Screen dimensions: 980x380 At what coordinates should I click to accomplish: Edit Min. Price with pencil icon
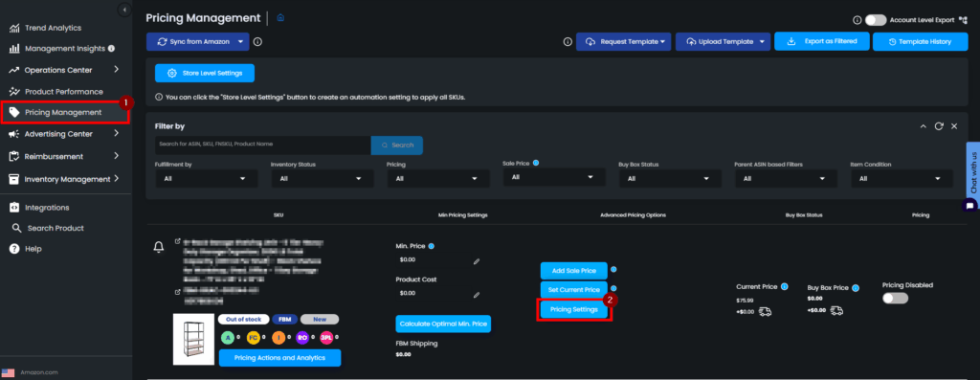click(x=477, y=261)
